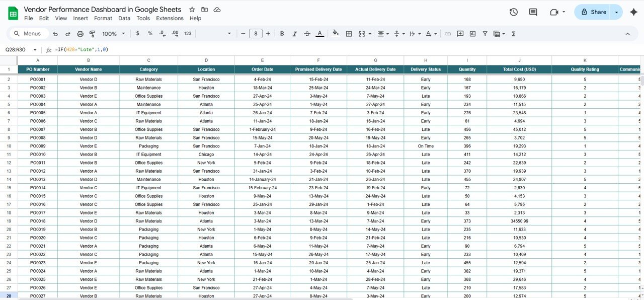Increase font size with plus
This screenshot has height=300, width=644.
[x=268, y=34]
